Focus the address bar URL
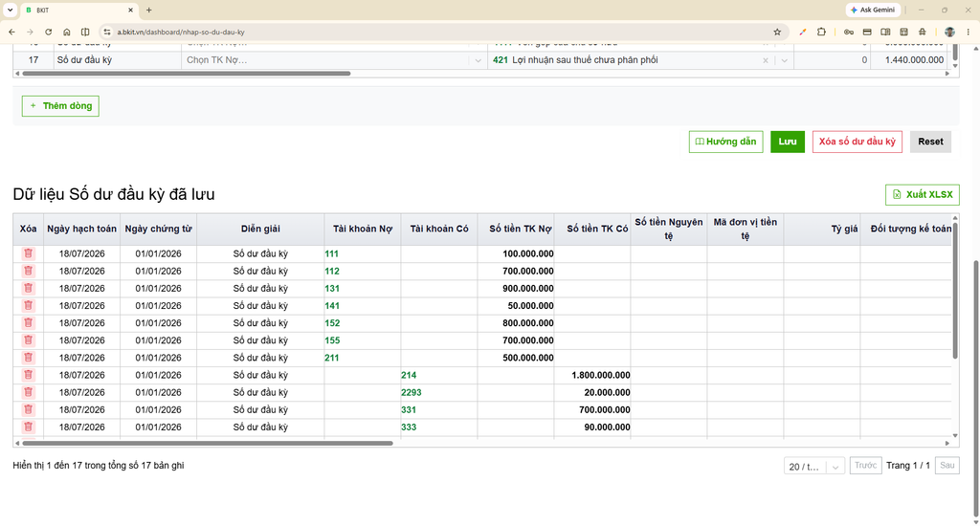This screenshot has width=980, height=526. point(181,32)
